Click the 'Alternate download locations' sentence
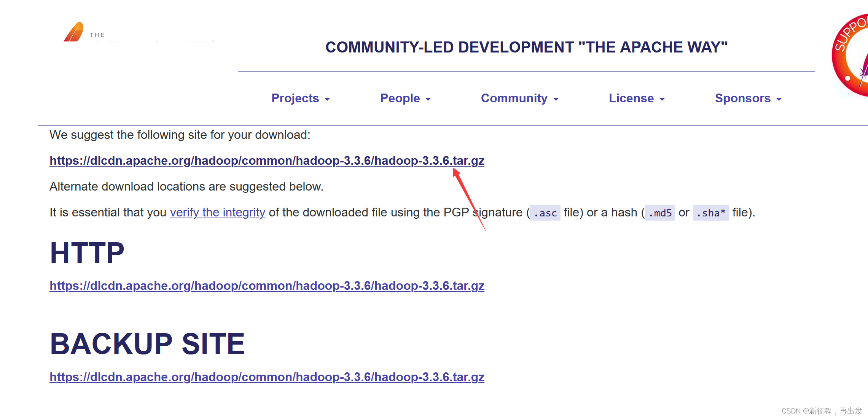This screenshot has height=418, width=868. pyautogui.click(x=186, y=186)
